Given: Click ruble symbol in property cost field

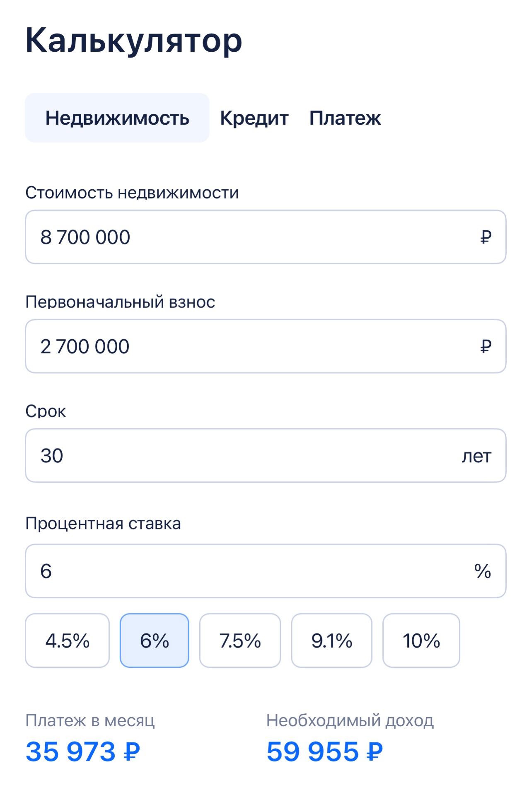Looking at the screenshot, I should point(486,237).
